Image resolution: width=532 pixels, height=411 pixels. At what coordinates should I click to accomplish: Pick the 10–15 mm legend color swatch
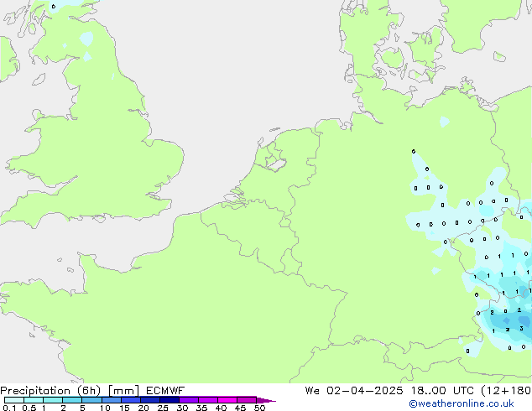tap(111, 400)
